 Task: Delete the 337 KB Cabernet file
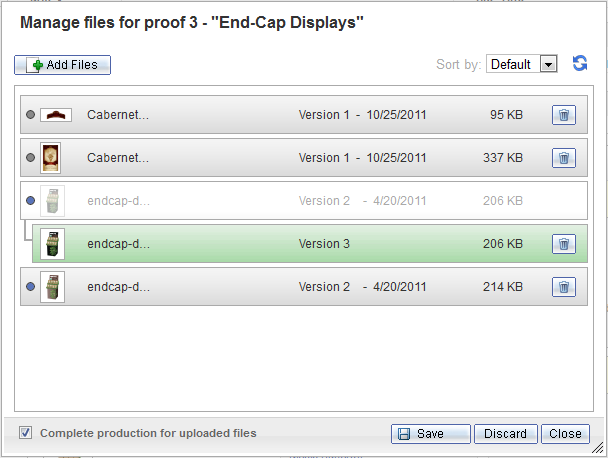tap(563, 158)
